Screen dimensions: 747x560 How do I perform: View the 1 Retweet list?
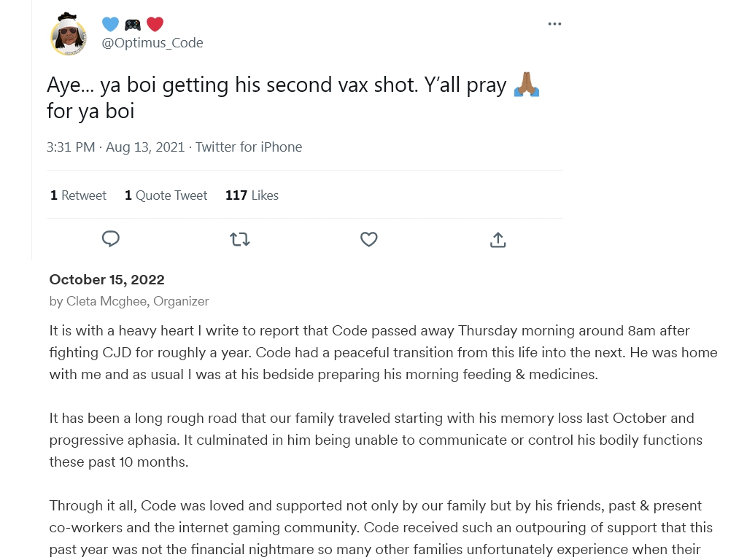[78, 195]
